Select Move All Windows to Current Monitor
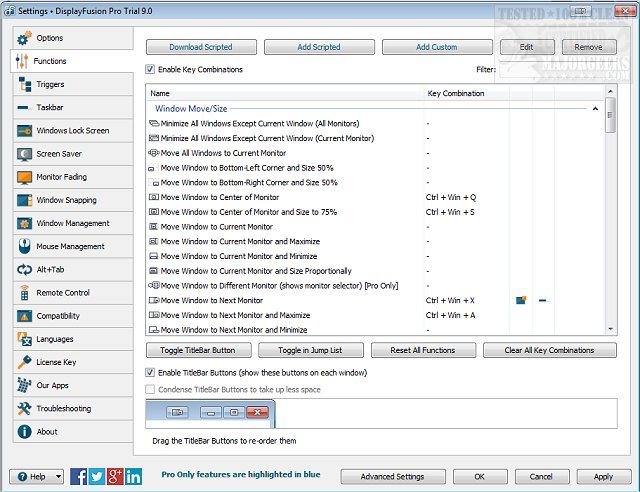The image size is (640, 492). [x=375, y=153]
